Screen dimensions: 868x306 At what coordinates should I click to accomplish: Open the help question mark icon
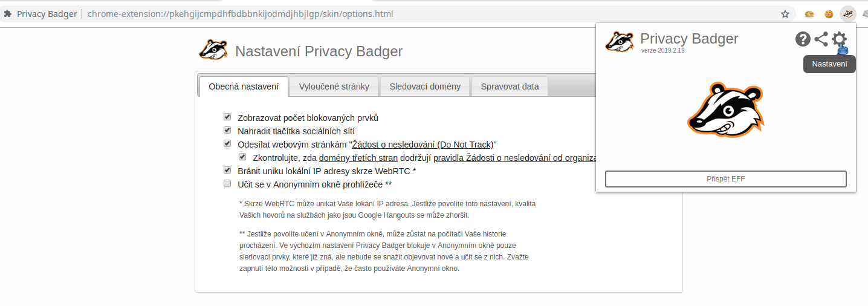(803, 39)
